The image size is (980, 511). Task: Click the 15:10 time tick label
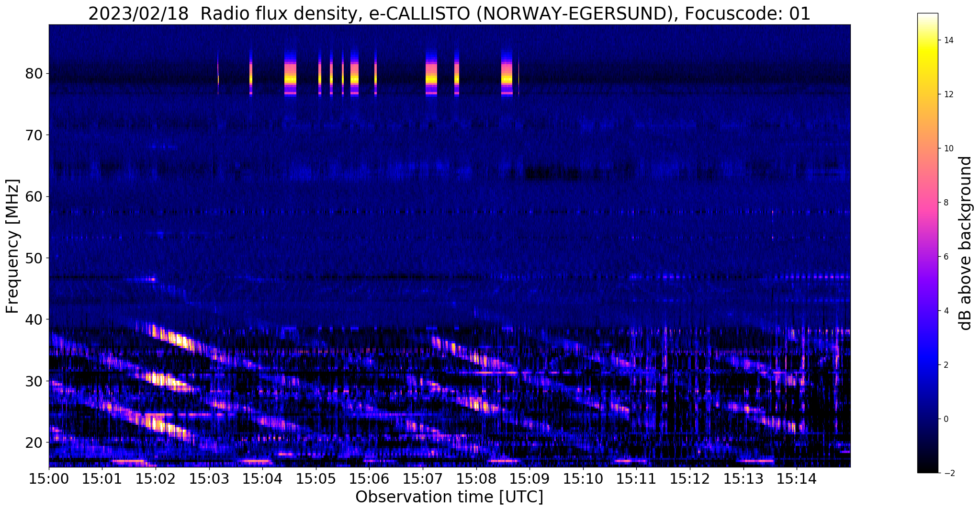pos(583,478)
